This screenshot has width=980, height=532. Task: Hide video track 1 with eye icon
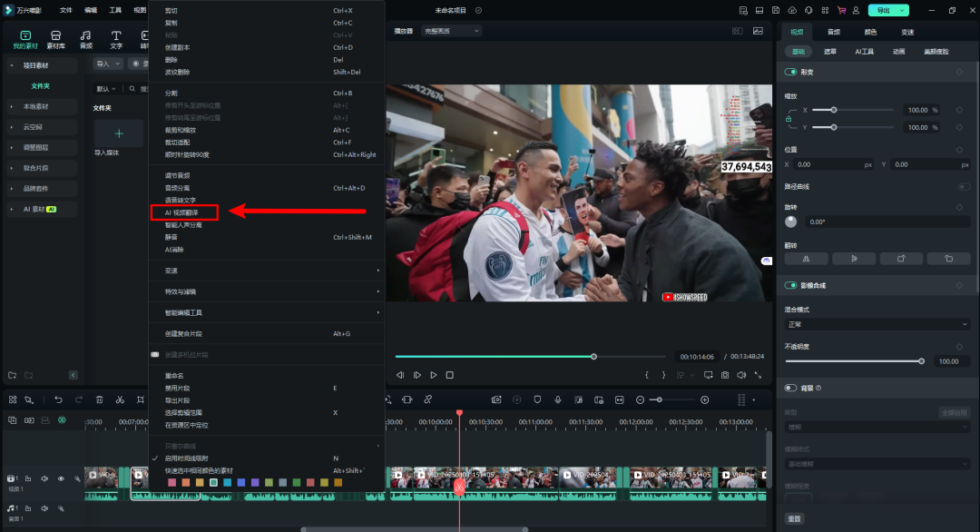point(61,478)
